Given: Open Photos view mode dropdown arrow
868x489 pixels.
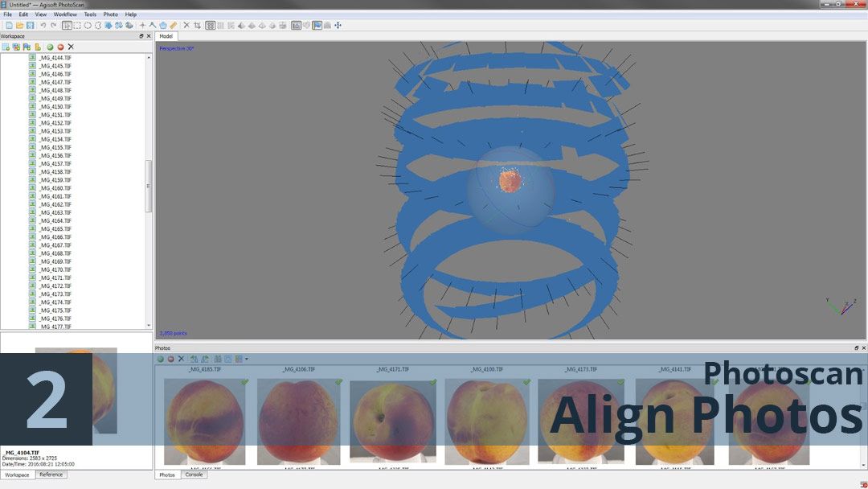Looking at the screenshot, I should 247,359.
